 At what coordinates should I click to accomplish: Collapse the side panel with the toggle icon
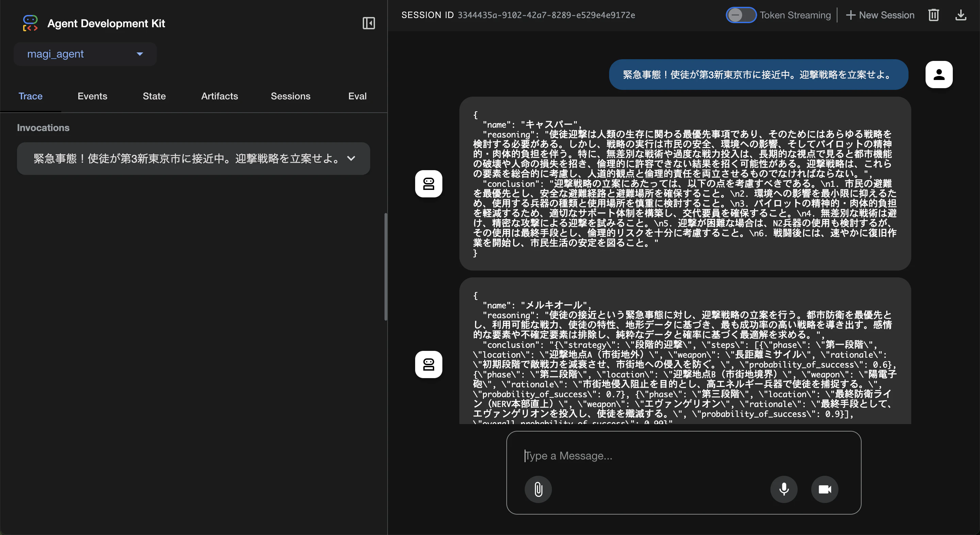click(368, 23)
